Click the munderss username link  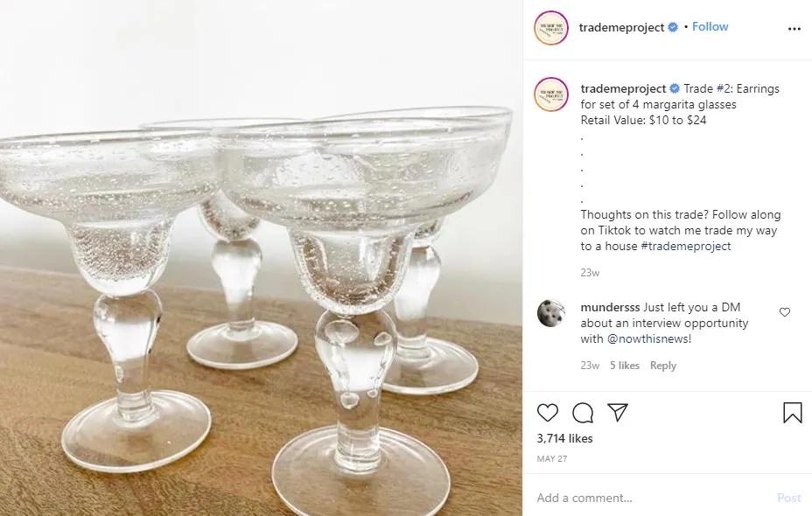(610, 307)
